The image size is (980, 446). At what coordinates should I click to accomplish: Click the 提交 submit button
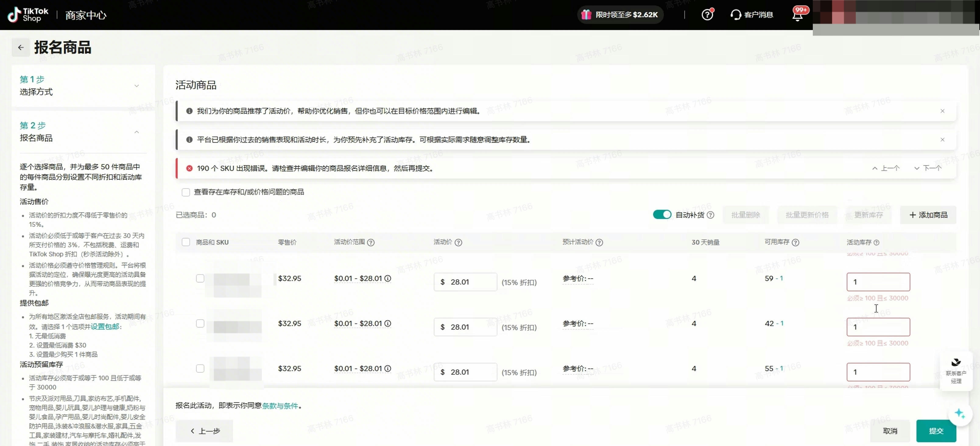936,431
